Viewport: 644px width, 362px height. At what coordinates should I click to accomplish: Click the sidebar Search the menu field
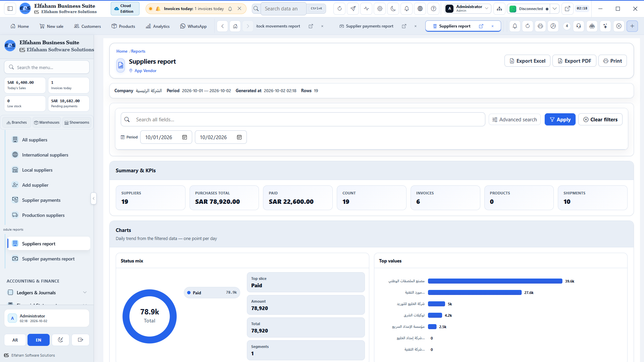tap(47, 67)
